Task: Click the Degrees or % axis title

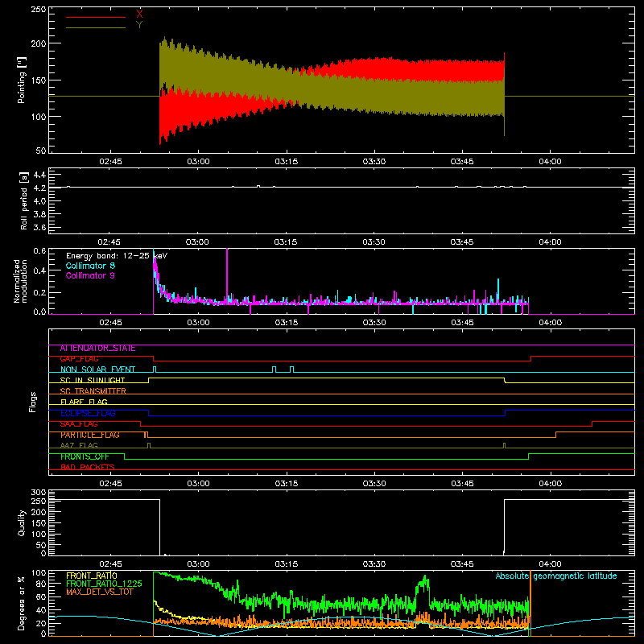Action: (x=22, y=603)
